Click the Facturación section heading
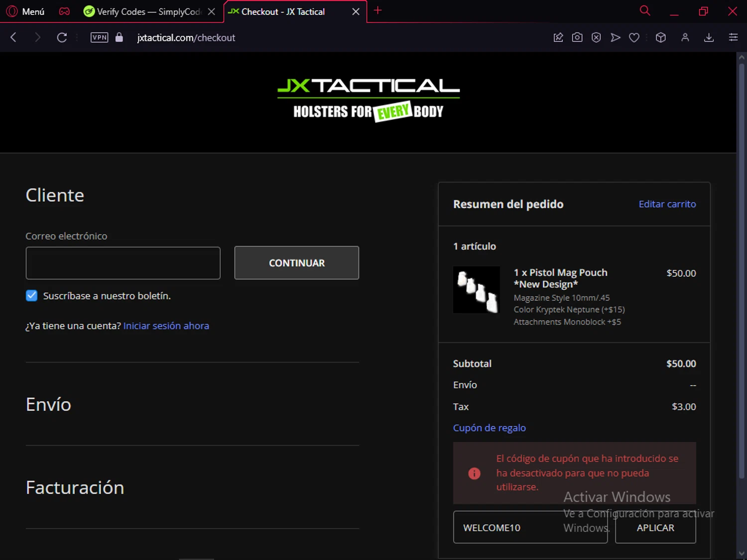This screenshot has width=747, height=560. 75,488
